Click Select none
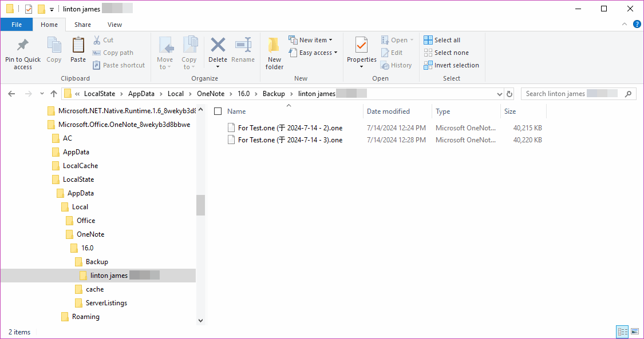The height and width of the screenshot is (339, 644). click(x=446, y=53)
